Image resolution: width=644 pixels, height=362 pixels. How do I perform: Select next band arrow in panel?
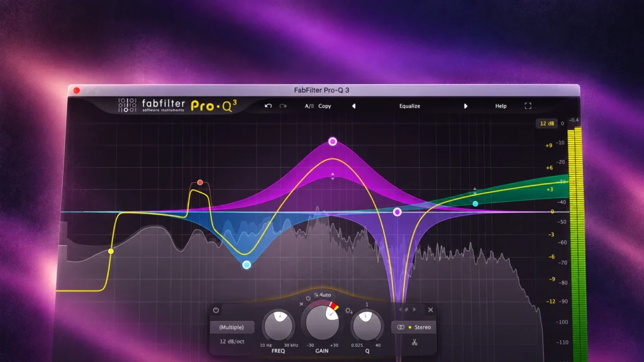pos(414,309)
